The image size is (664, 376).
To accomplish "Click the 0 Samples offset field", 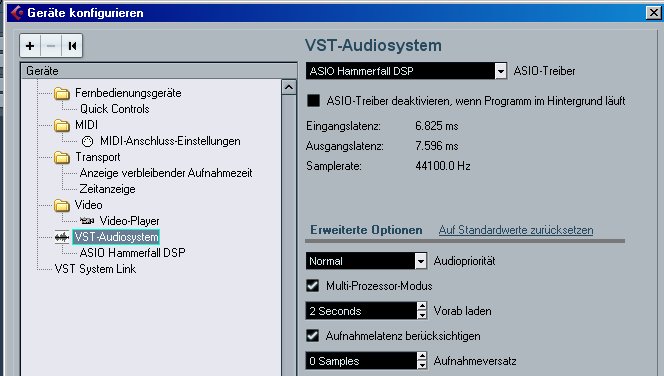I will [361, 361].
